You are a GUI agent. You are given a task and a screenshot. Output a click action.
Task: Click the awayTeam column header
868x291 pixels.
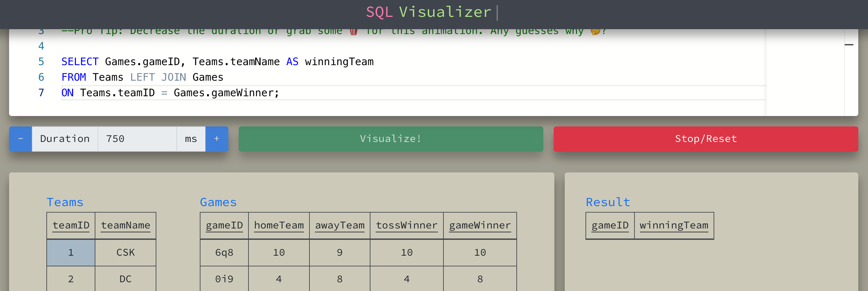click(340, 225)
